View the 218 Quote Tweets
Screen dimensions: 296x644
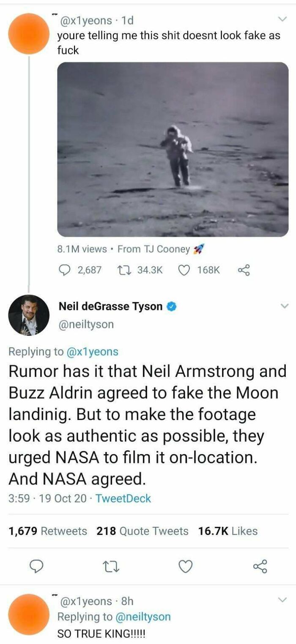point(143,531)
